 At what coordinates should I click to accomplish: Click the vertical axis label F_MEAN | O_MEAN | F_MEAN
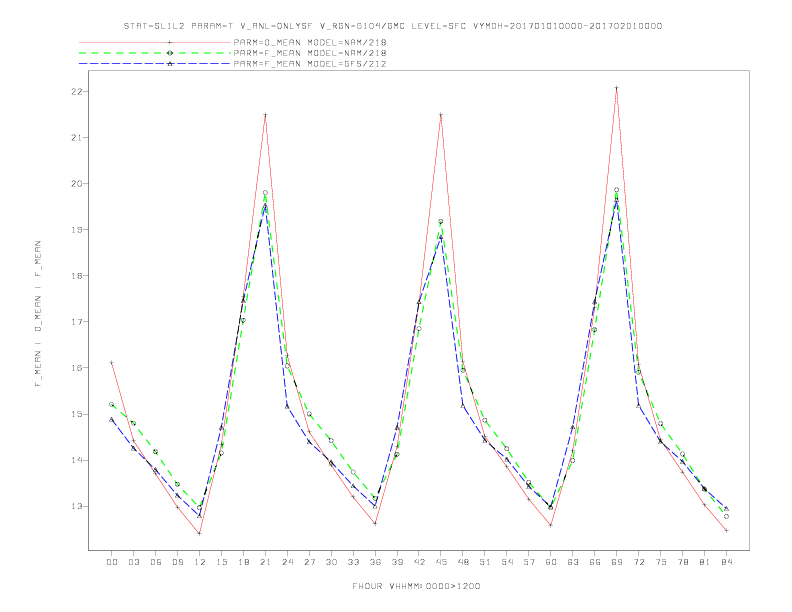(x=38, y=314)
